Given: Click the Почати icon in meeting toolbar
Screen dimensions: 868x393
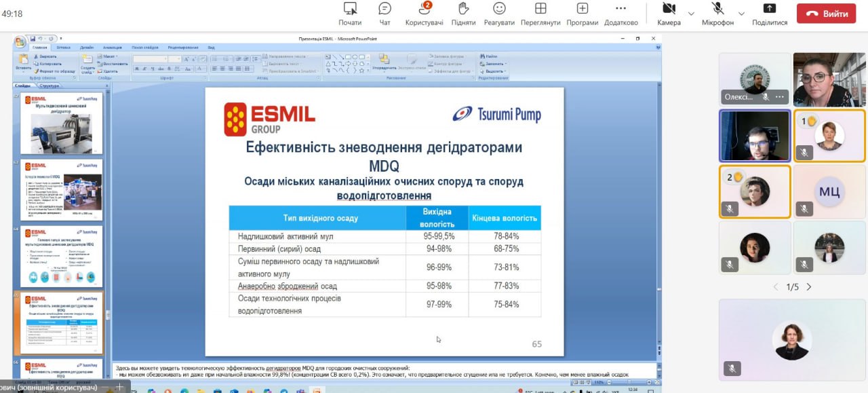Looking at the screenshot, I should point(350,14).
